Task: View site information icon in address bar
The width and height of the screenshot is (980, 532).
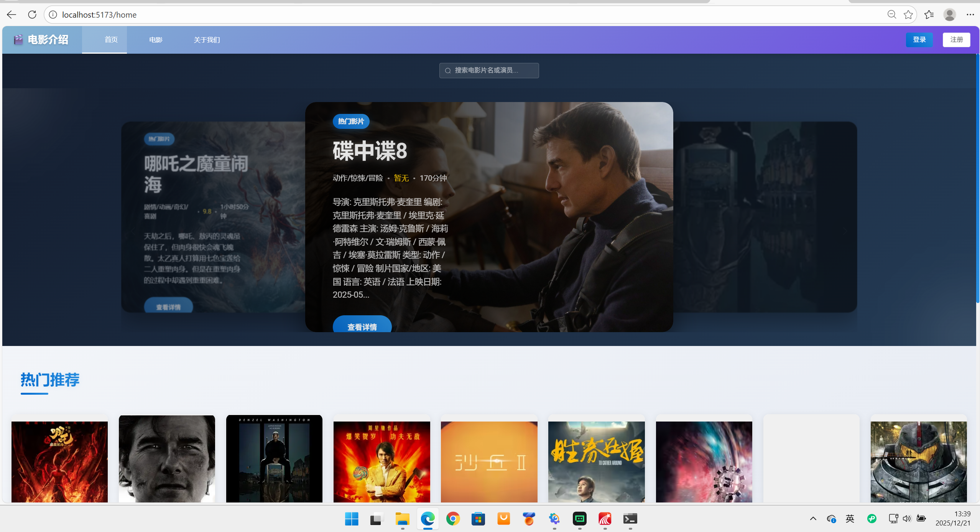Action: click(53, 15)
